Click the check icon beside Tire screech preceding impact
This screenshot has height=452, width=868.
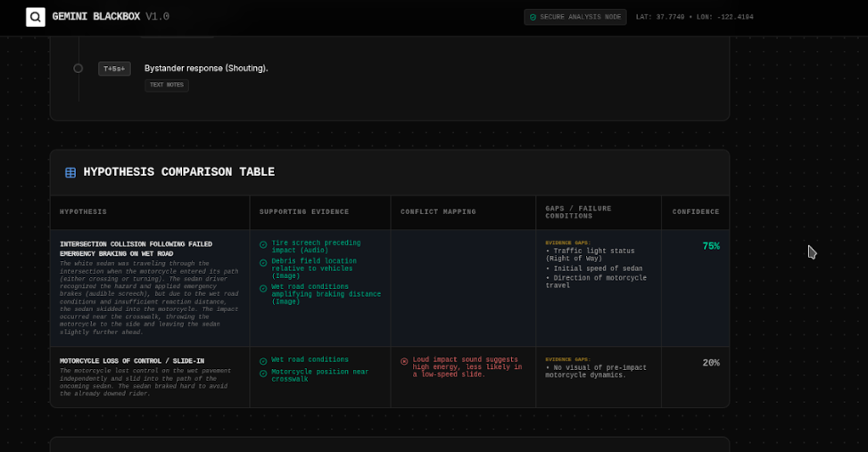pyautogui.click(x=263, y=244)
